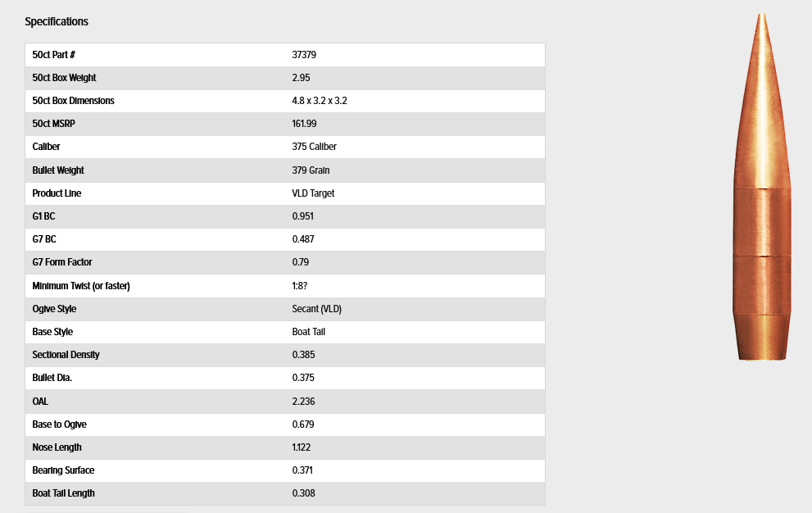
Task: Select the 379 Grain bullet weight value
Action: (x=311, y=170)
